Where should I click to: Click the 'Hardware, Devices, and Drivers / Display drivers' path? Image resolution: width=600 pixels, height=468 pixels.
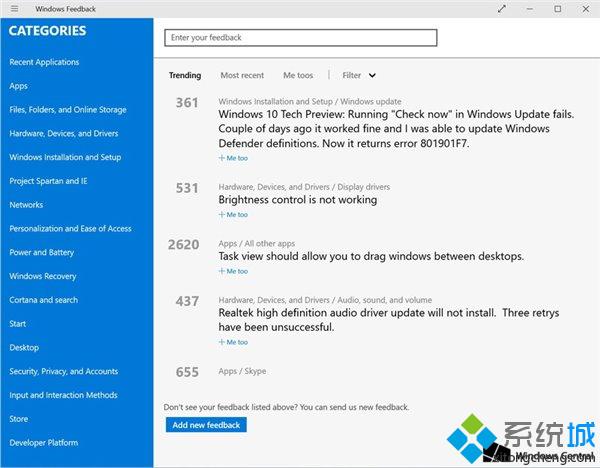(x=304, y=187)
